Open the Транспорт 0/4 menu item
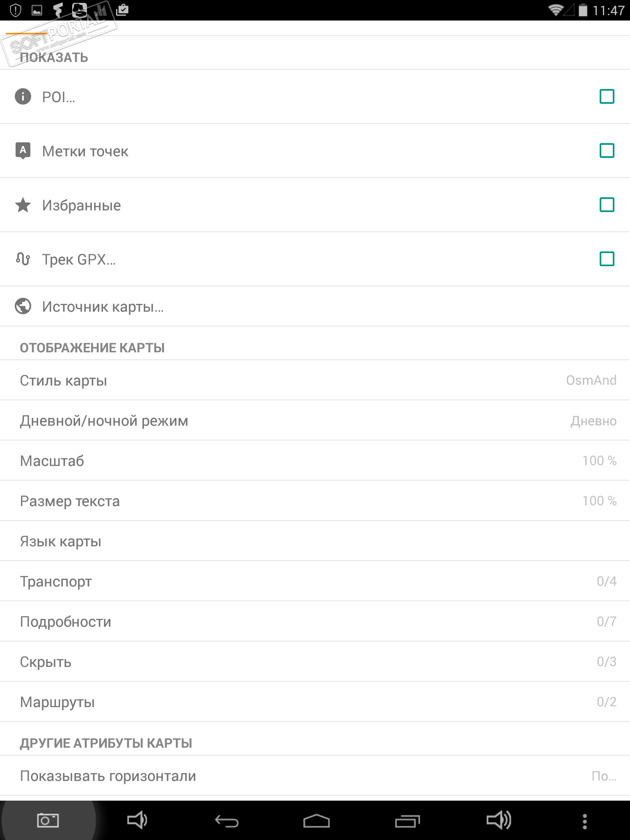Screen dimensions: 630x840 [315, 581]
